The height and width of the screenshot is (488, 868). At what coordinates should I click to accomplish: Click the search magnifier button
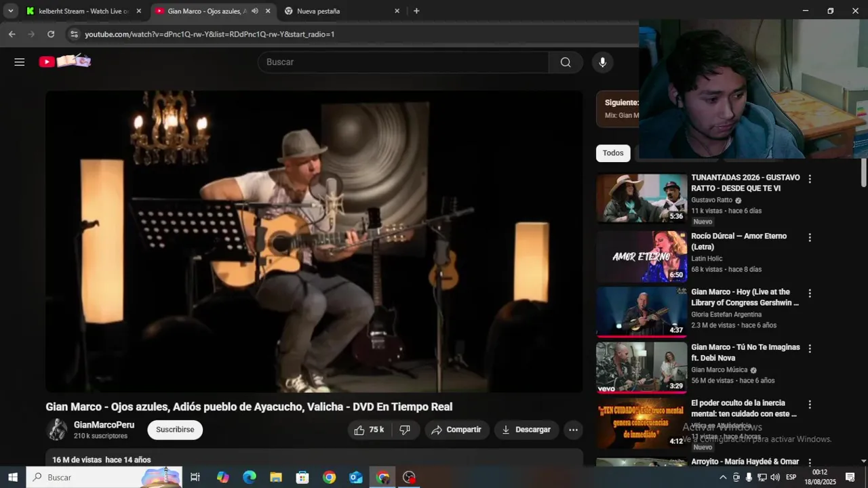(566, 62)
